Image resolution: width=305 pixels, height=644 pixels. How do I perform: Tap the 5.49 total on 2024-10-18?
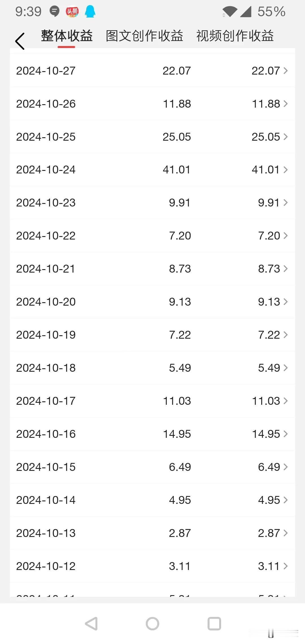pyautogui.click(x=180, y=368)
